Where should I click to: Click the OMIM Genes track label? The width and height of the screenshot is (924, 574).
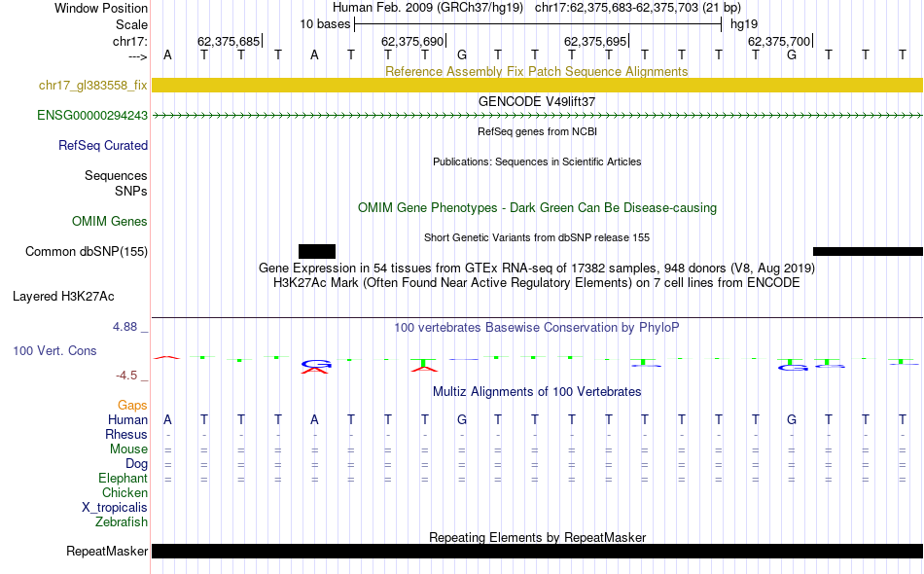110,222
